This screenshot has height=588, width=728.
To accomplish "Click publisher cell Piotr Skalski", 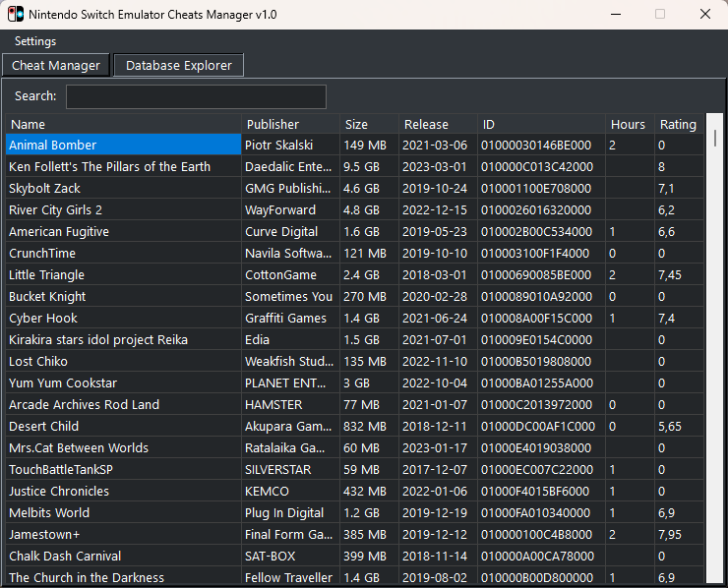I will click(290, 146).
